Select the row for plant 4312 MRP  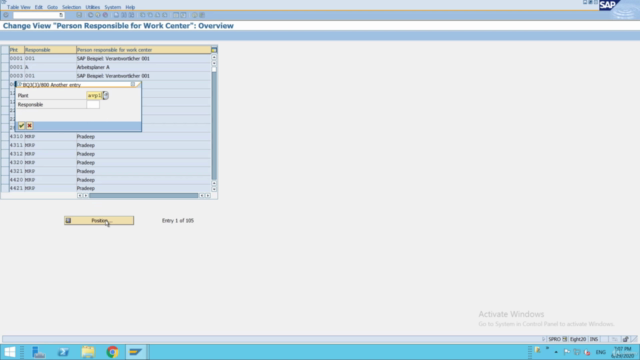(x=5, y=154)
